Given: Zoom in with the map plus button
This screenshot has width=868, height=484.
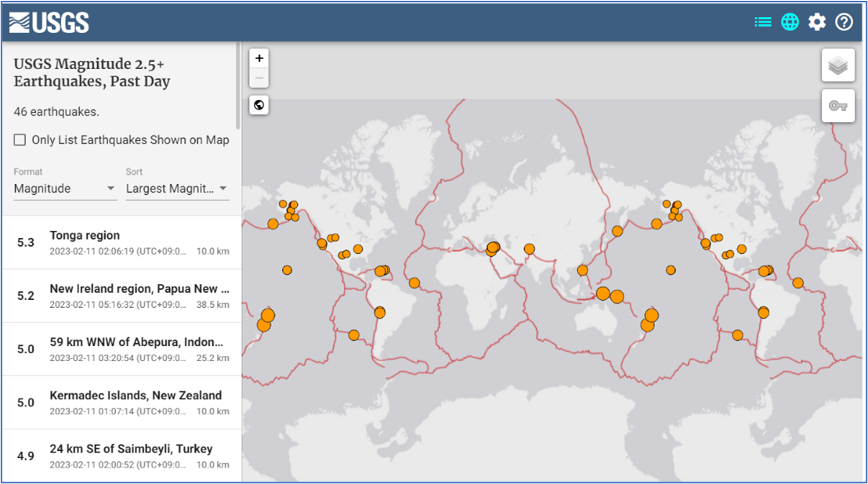Looking at the screenshot, I should click(x=259, y=59).
